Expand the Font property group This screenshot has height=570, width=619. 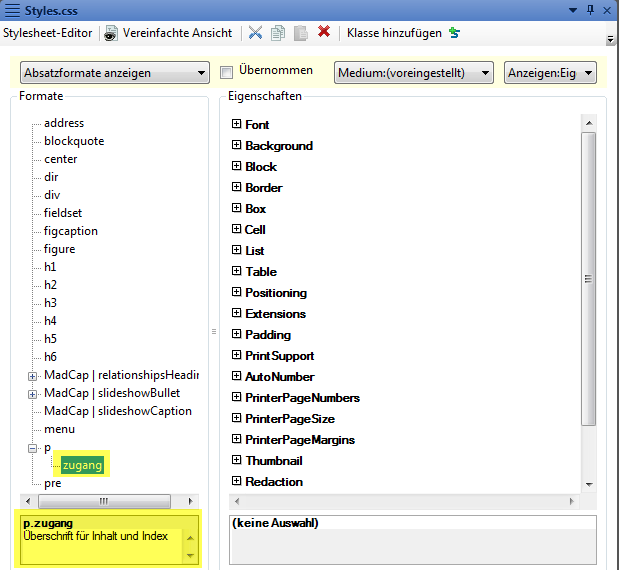pos(237,124)
